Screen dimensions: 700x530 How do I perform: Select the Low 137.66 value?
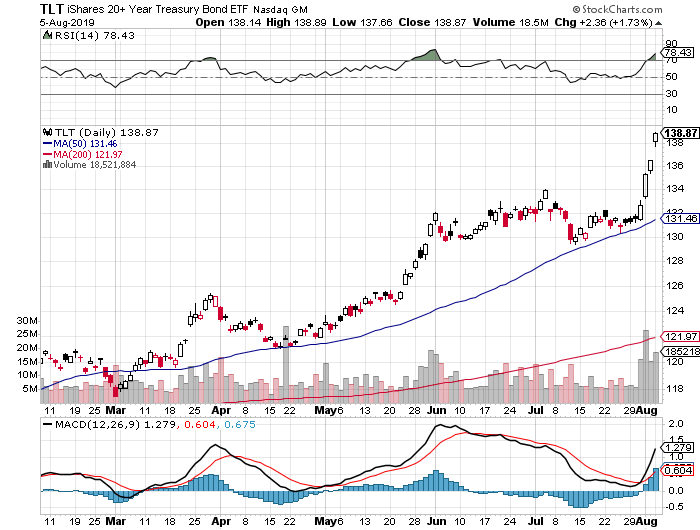[362, 22]
